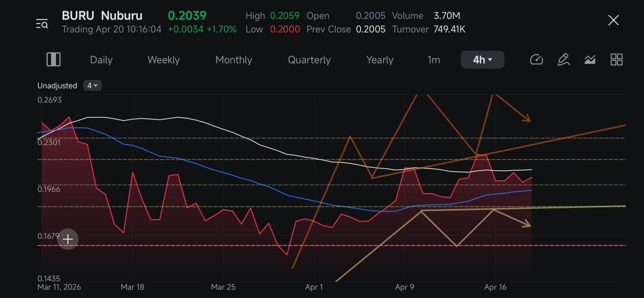Click the change value +0.0034 +1.70%
This screenshot has width=644, height=298.
pos(202,29)
